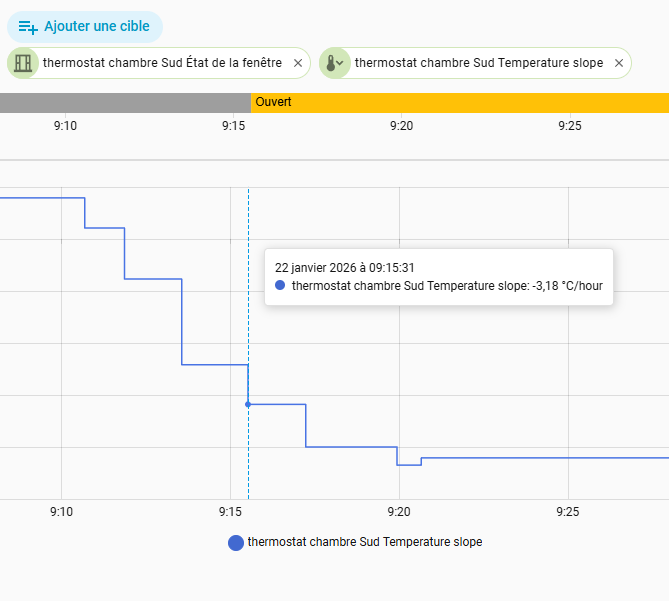
Task: Click the tooltip's -3,18 °C/hour slope value
Action: tap(566, 286)
